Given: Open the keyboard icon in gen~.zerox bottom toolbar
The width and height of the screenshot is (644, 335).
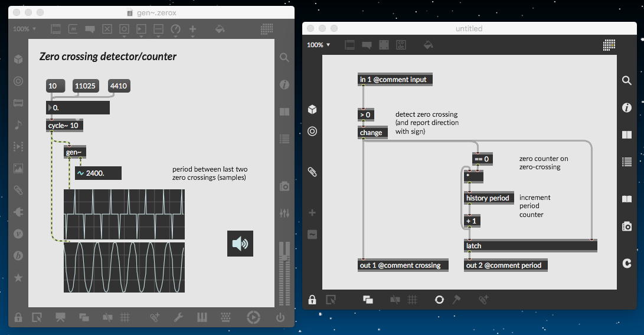Looking at the screenshot, I should (x=225, y=317).
